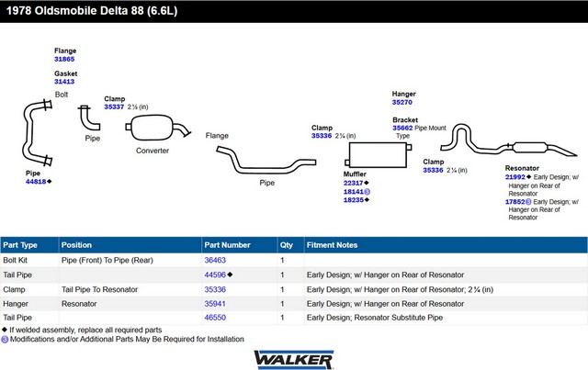Click the muffler diagram image
This screenshot has height=370, width=588.
click(378, 155)
